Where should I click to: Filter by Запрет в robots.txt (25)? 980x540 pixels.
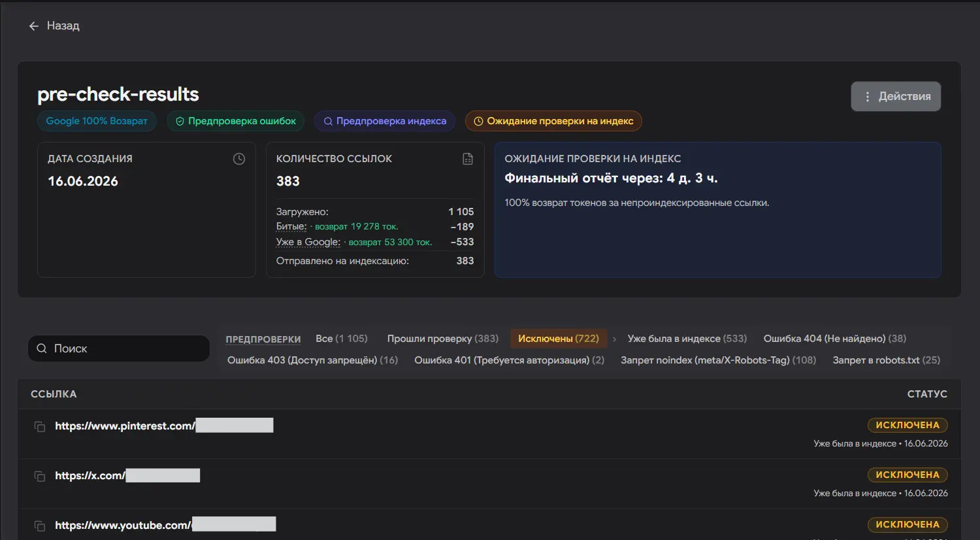click(887, 360)
